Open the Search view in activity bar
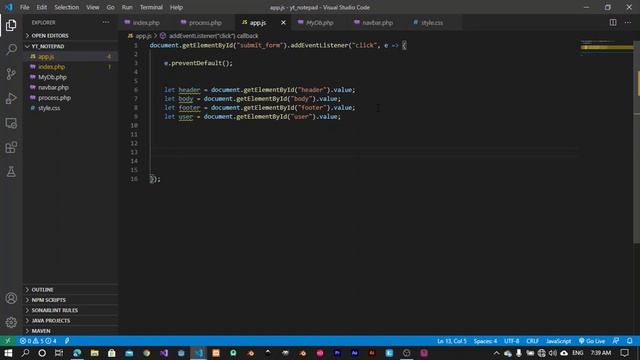 pyautogui.click(x=11, y=49)
